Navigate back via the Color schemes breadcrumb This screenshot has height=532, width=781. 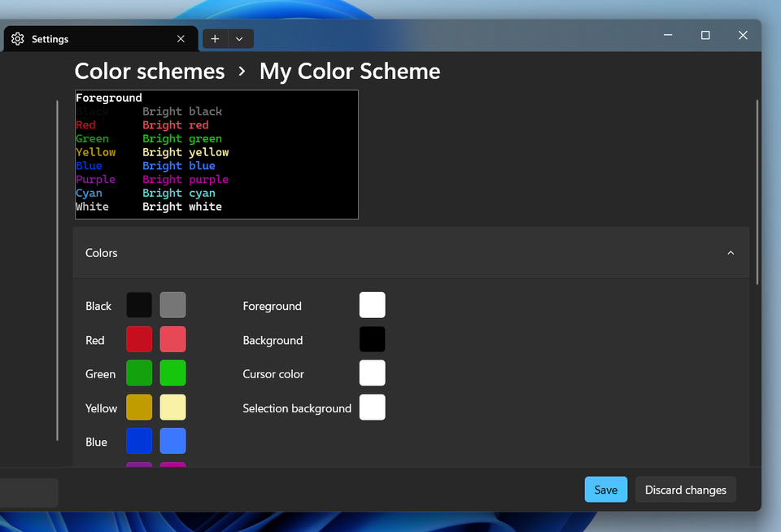[x=149, y=71]
